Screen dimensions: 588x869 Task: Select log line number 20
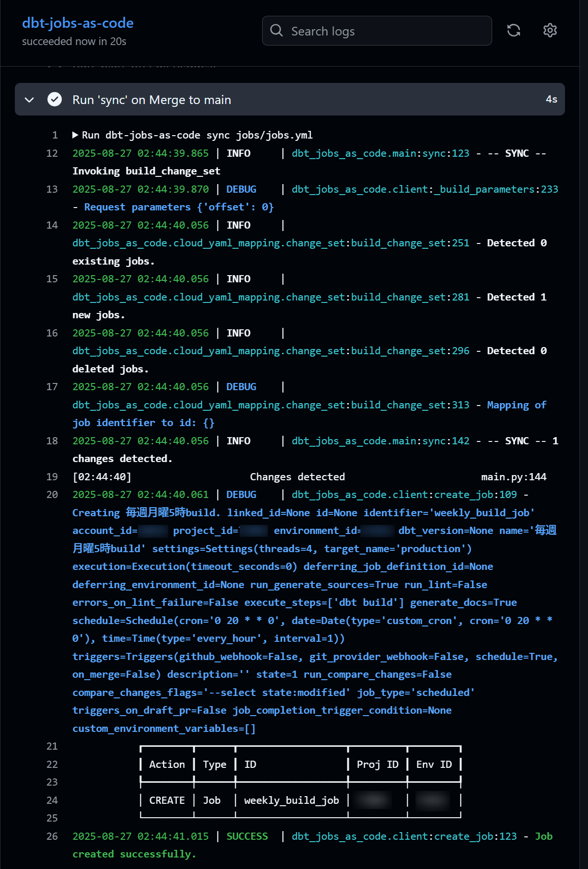52,495
